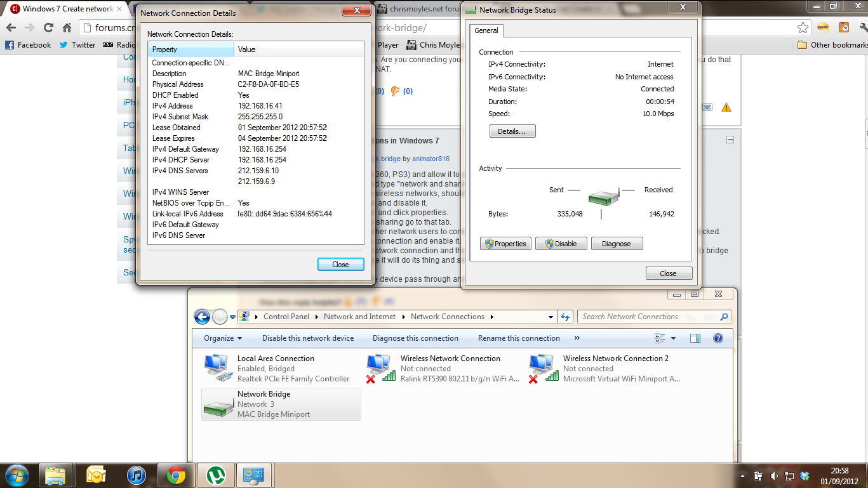The width and height of the screenshot is (868, 488).
Task: Select the General tab in Network Bridge Status
Action: [486, 30]
